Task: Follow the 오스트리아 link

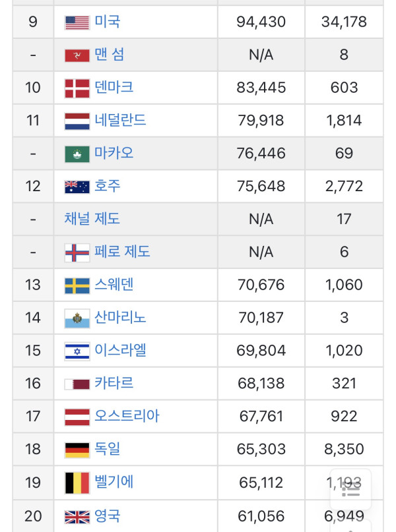Action: tap(127, 416)
